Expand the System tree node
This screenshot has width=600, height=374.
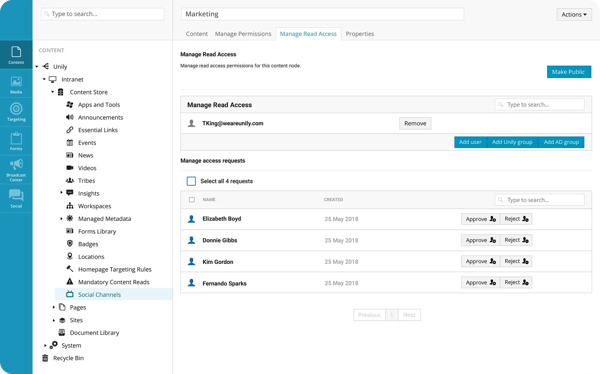45,345
